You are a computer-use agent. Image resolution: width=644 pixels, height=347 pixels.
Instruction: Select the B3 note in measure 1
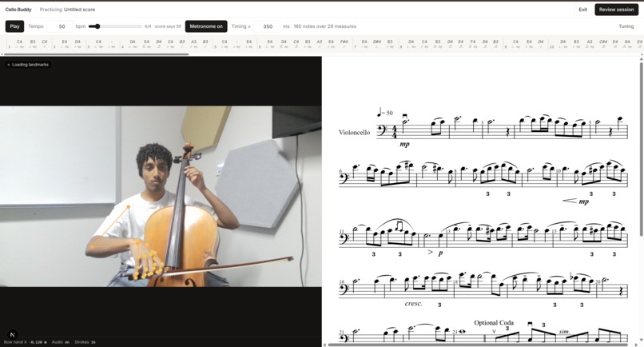click(x=33, y=42)
